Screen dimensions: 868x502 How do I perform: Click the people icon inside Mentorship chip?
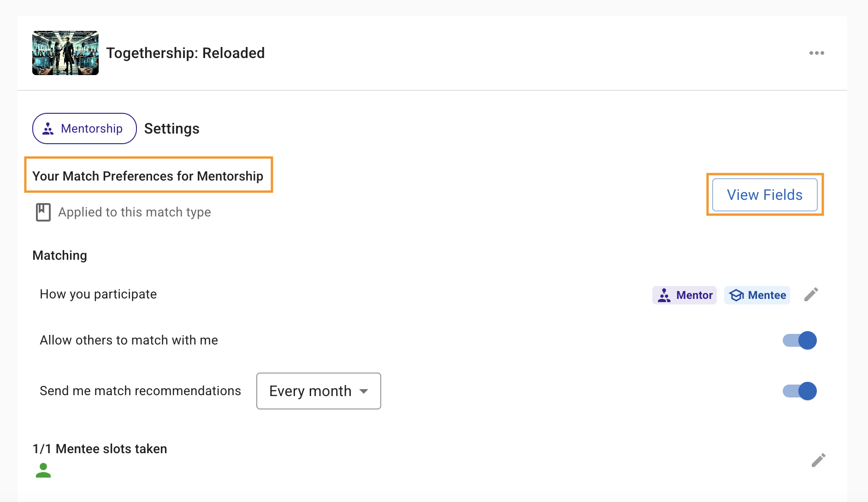[x=48, y=129]
